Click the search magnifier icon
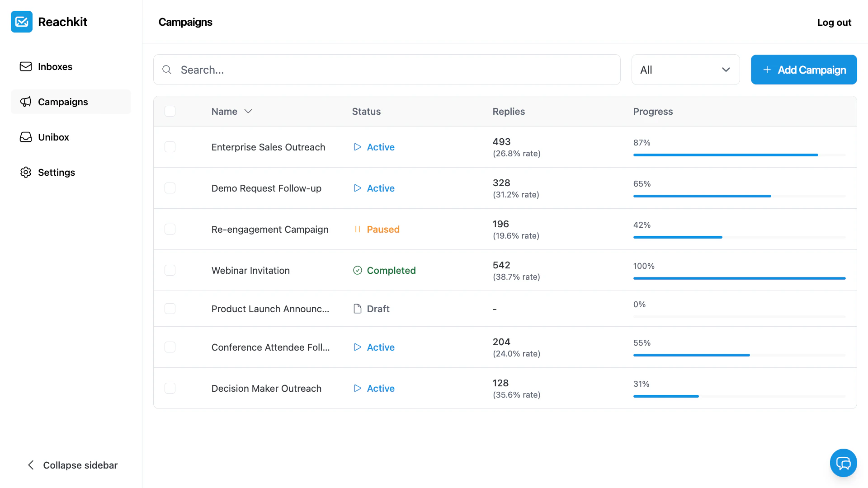 167,70
